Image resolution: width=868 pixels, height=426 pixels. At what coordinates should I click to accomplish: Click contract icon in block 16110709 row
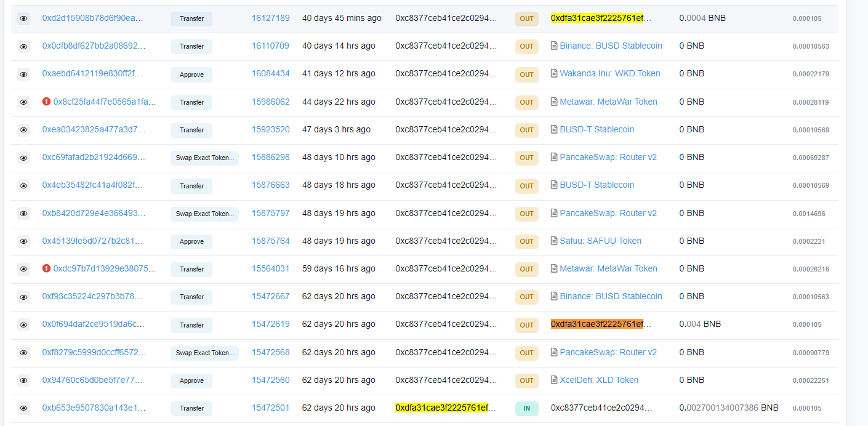click(x=554, y=46)
